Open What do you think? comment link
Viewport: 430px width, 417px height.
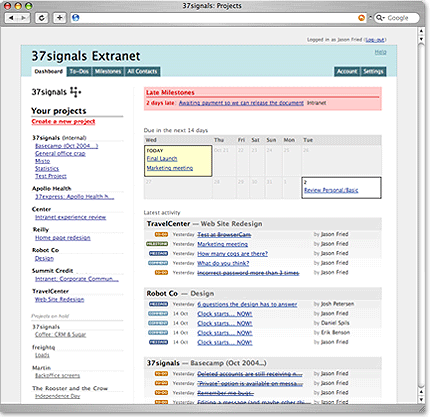223,263
